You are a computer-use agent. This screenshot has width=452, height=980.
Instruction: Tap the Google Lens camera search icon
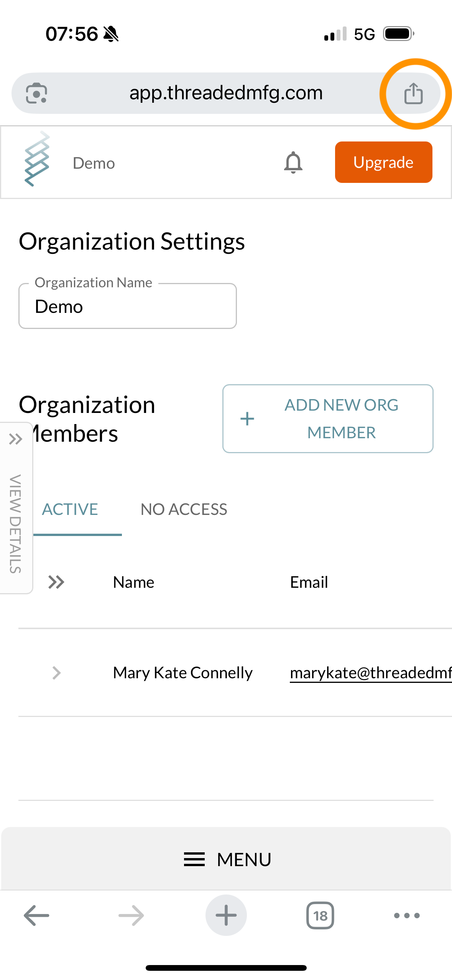36,93
